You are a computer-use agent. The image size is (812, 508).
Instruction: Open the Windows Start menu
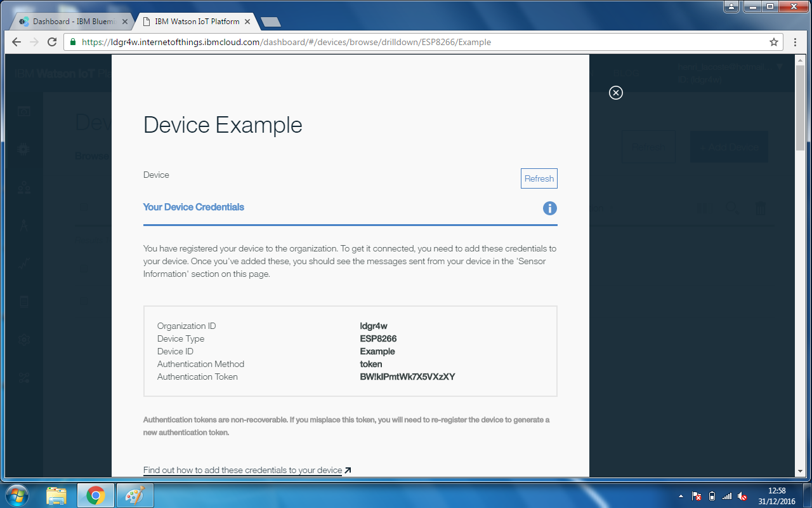(x=17, y=495)
